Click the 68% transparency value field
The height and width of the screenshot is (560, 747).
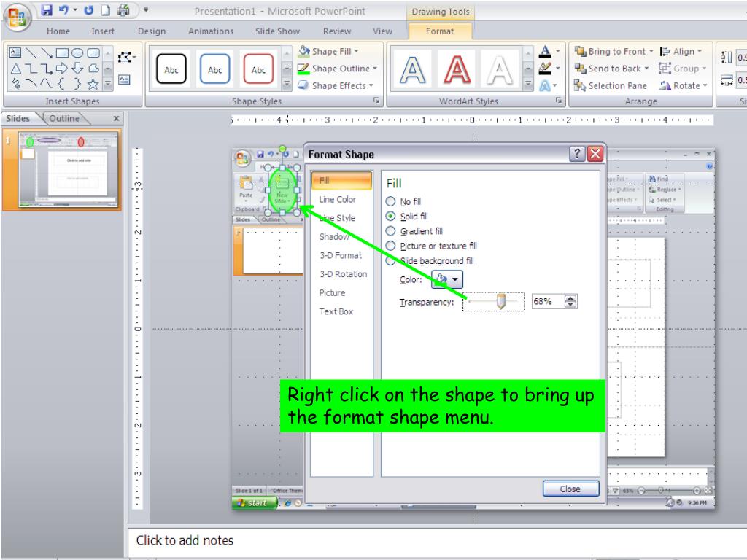pos(548,301)
